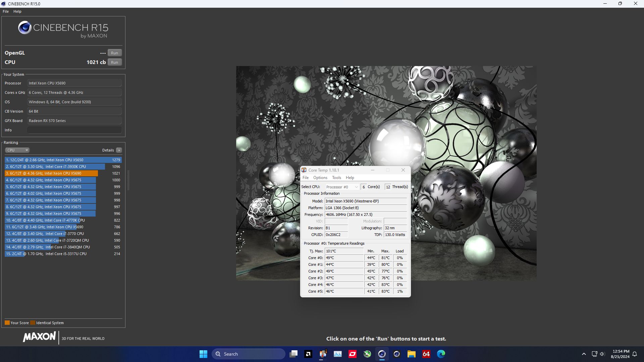Open the CPU ranking type dropdown

17,150
